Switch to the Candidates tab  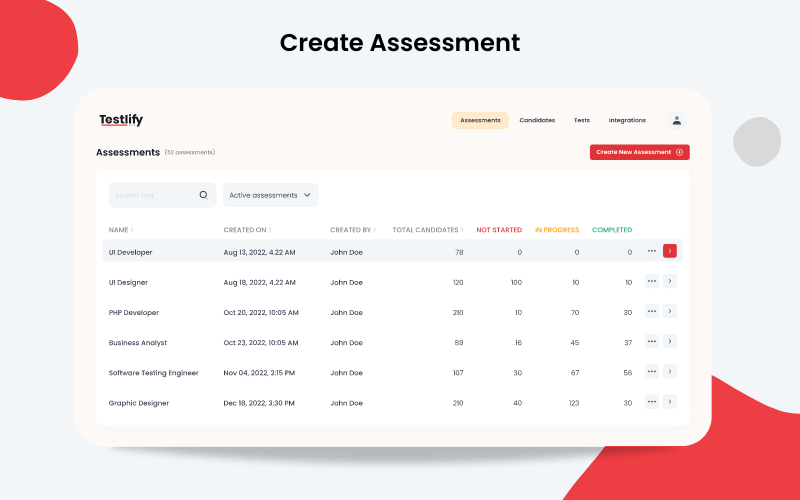(x=537, y=120)
